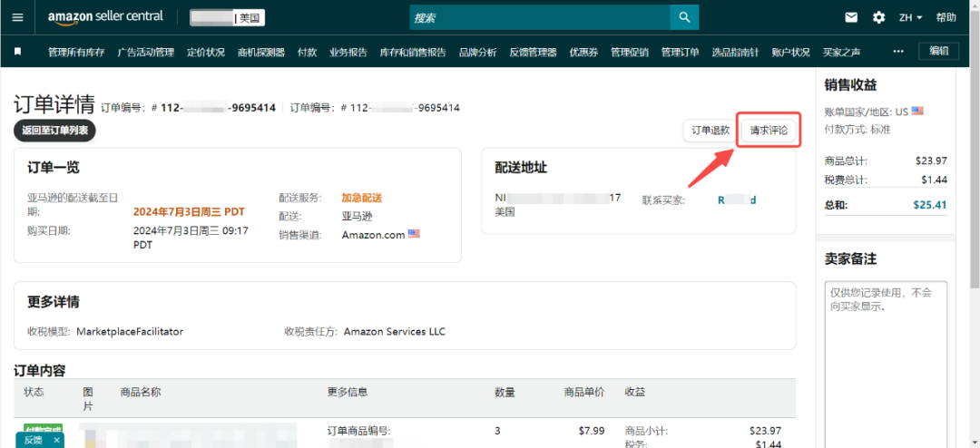Screen dimensions: 980x448
Task: Click into the 卖家备注 text area
Action: click(x=886, y=364)
